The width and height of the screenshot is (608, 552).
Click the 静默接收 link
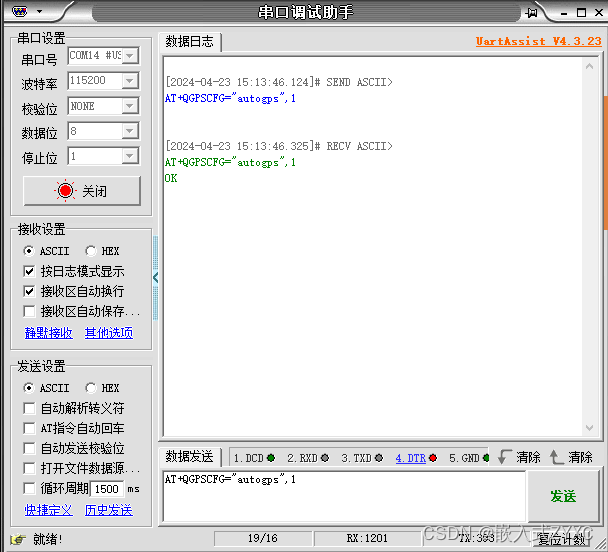(48, 333)
